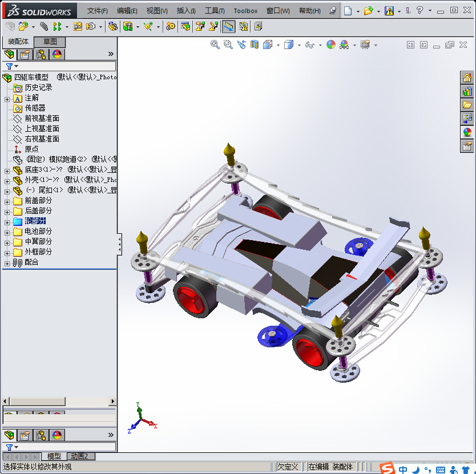Open display style dropdown arrow
This screenshot has height=474, width=476.
(x=299, y=45)
